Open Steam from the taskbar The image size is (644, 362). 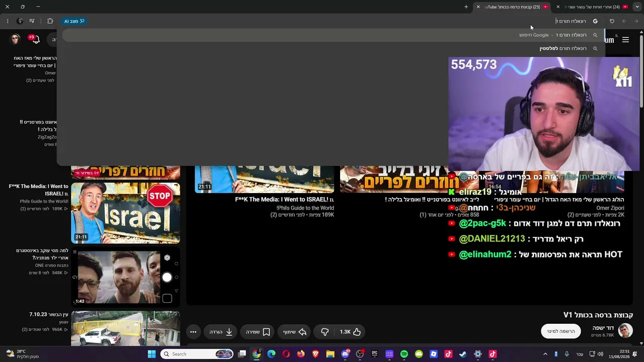463,354
